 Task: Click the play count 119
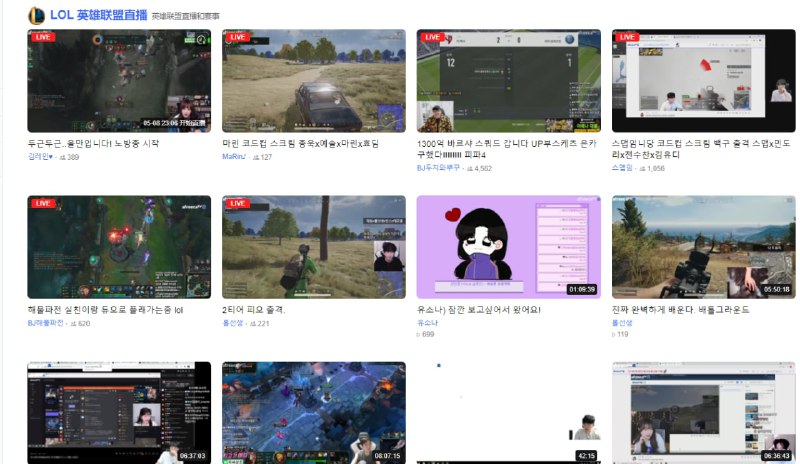pyautogui.click(x=620, y=334)
